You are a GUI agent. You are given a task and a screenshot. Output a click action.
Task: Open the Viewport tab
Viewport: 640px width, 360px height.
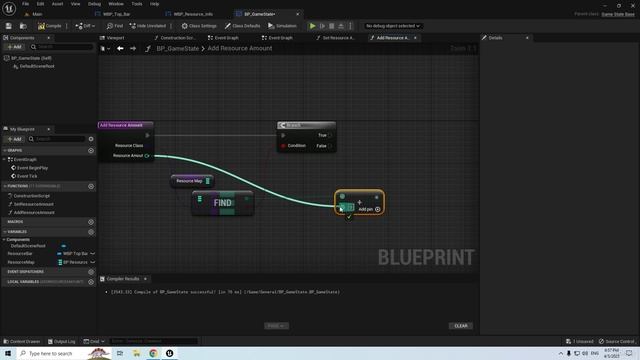pyautogui.click(x=115, y=38)
